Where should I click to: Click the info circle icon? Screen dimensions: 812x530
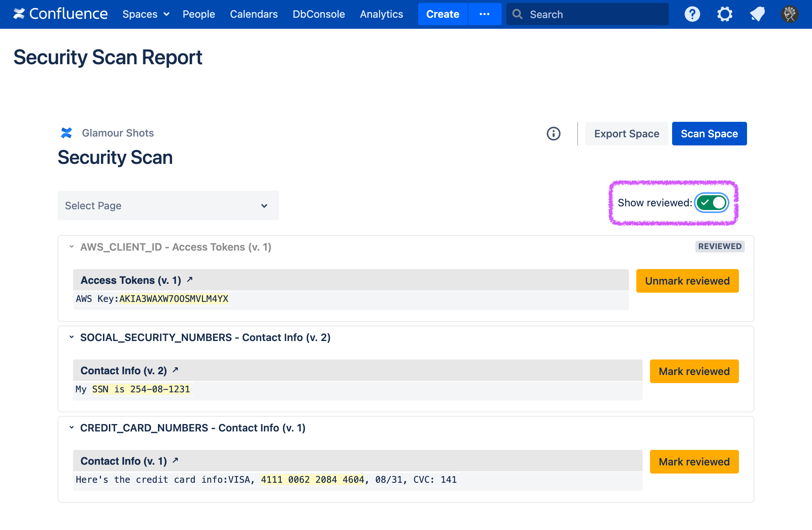pos(553,134)
